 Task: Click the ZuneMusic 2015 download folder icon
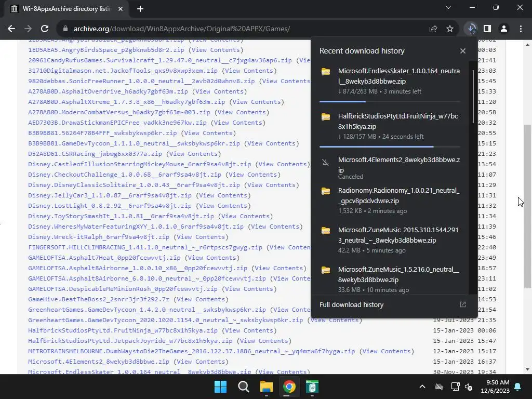[326, 230]
